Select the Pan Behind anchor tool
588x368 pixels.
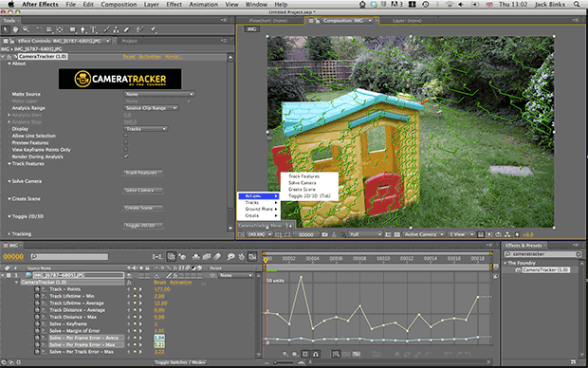point(60,29)
